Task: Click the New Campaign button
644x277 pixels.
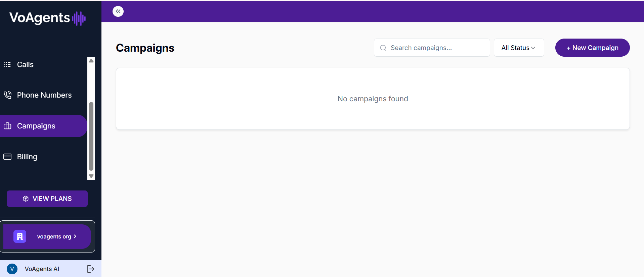Action: coord(592,48)
